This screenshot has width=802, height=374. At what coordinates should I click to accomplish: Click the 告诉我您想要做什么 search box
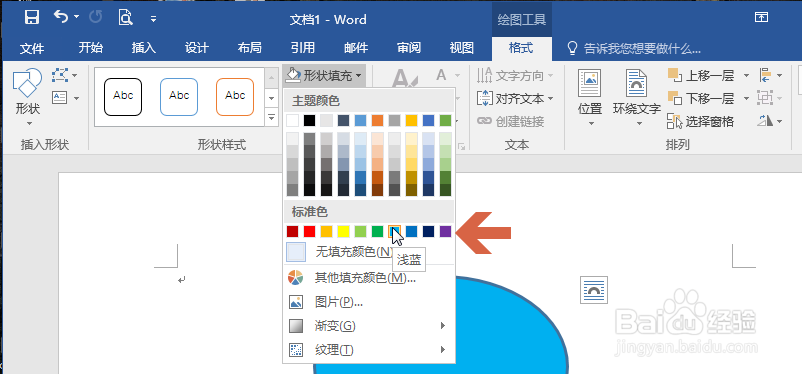click(x=634, y=49)
